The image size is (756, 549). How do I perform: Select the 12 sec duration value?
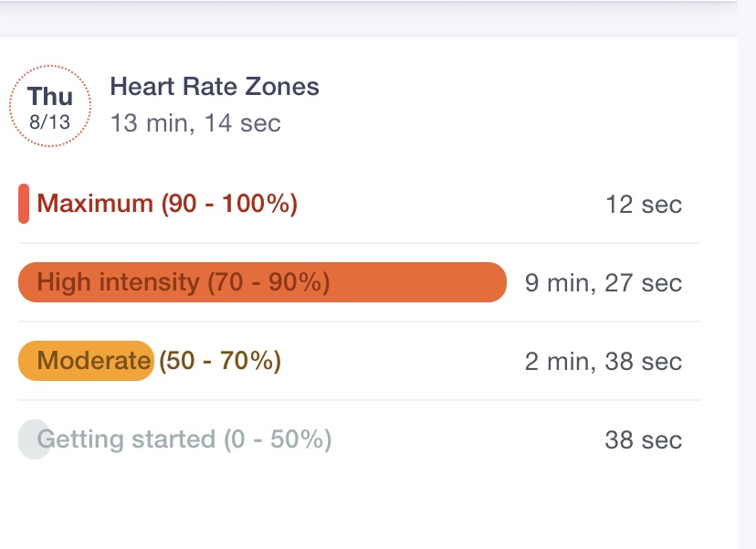tap(643, 205)
